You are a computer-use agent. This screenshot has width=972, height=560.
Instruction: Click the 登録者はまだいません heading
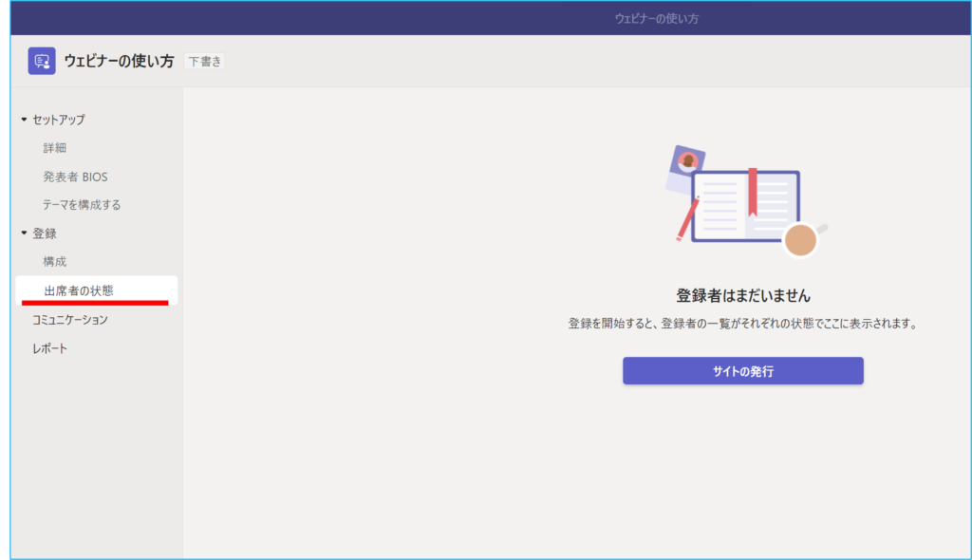click(x=743, y=295)
